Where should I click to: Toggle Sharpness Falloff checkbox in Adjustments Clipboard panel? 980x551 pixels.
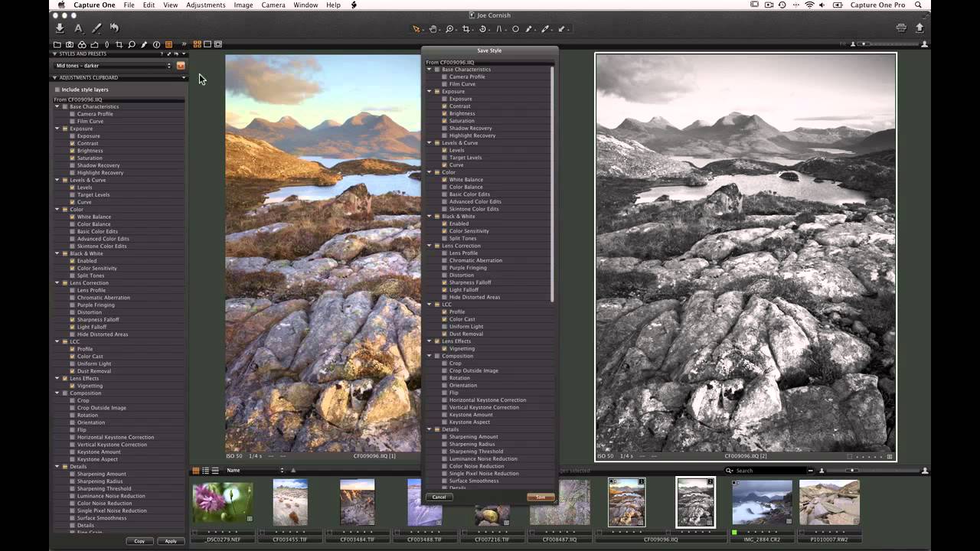click(73, 320)
